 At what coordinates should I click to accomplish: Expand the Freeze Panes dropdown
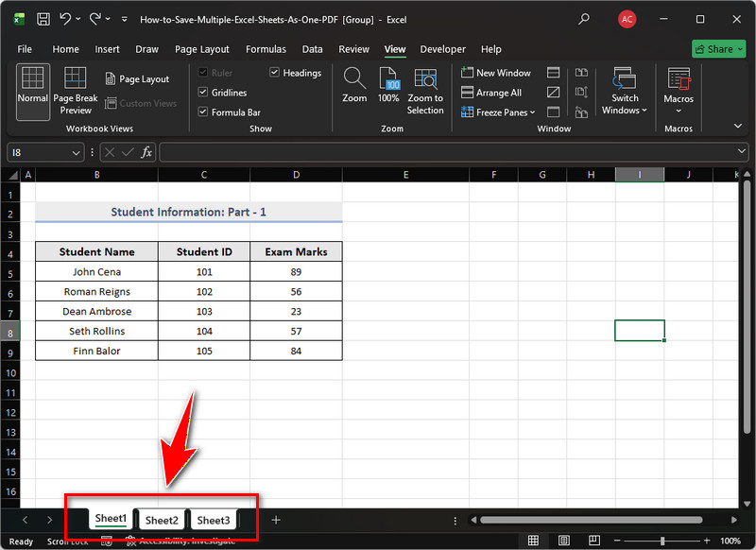pos(532,112)
